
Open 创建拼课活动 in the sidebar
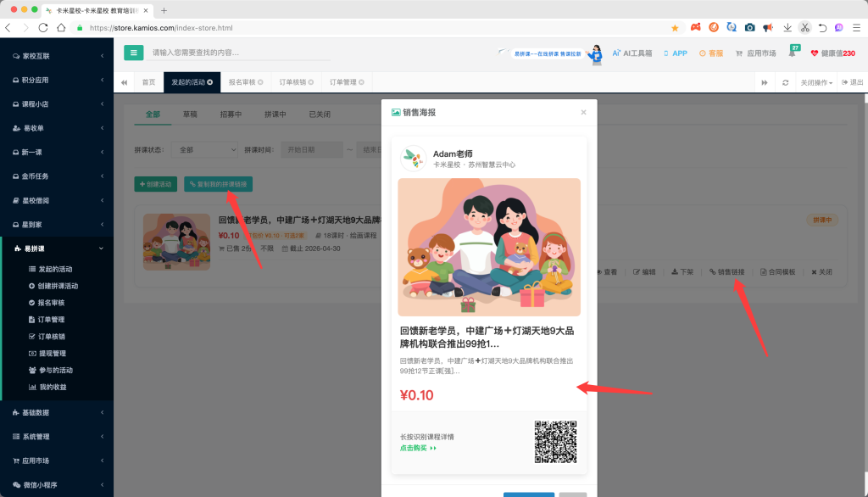pyautogui.click(x=53, y=286)
